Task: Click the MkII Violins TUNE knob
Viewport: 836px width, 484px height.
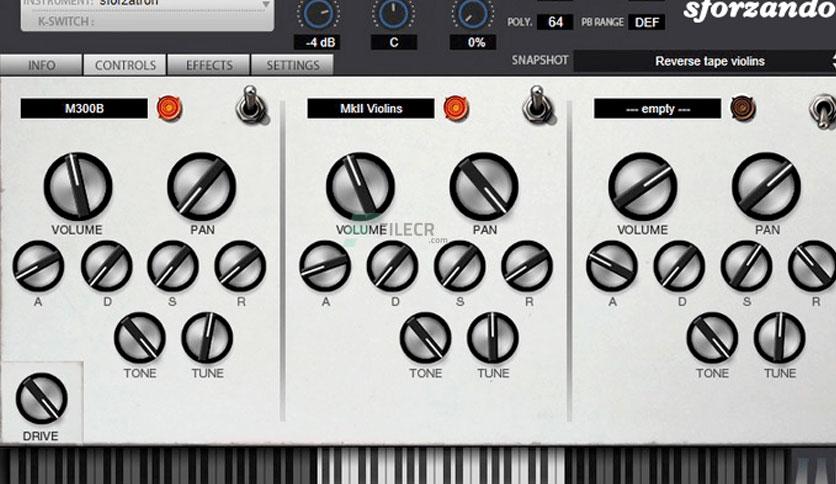Action: pos(493,338)
